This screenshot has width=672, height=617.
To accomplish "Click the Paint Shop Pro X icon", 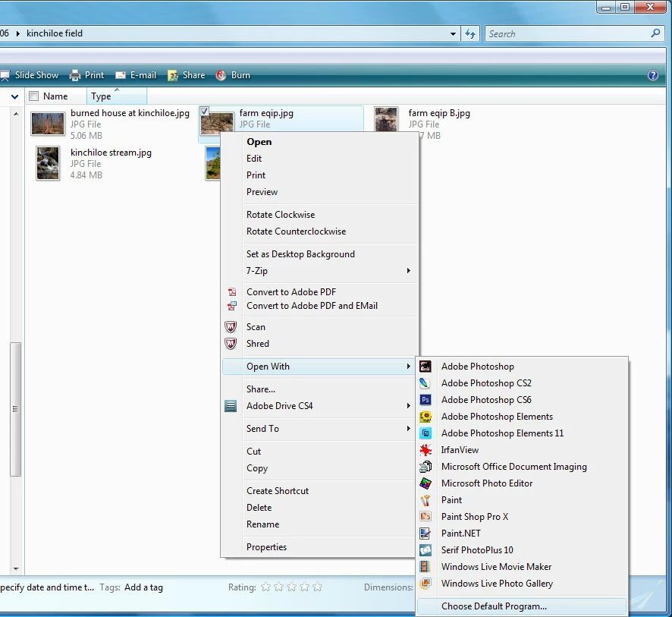I will (425, 517).
